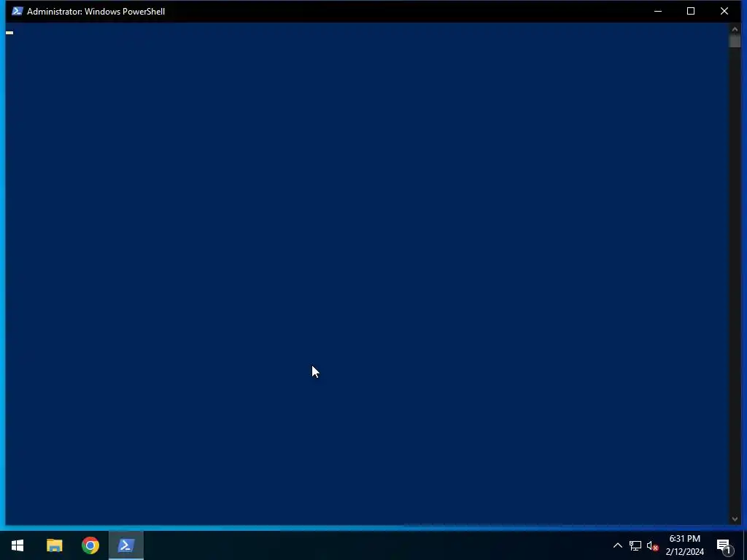Select the PowerShell taskbar button
Image resolution: width=747 pixels, height=560 pixels.
click(126, 545)
